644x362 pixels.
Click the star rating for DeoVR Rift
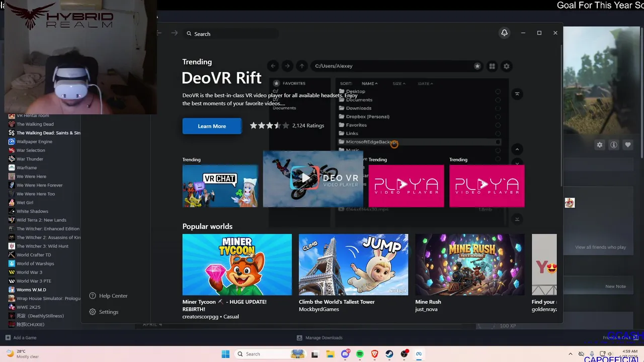click(x=270, y=126)
